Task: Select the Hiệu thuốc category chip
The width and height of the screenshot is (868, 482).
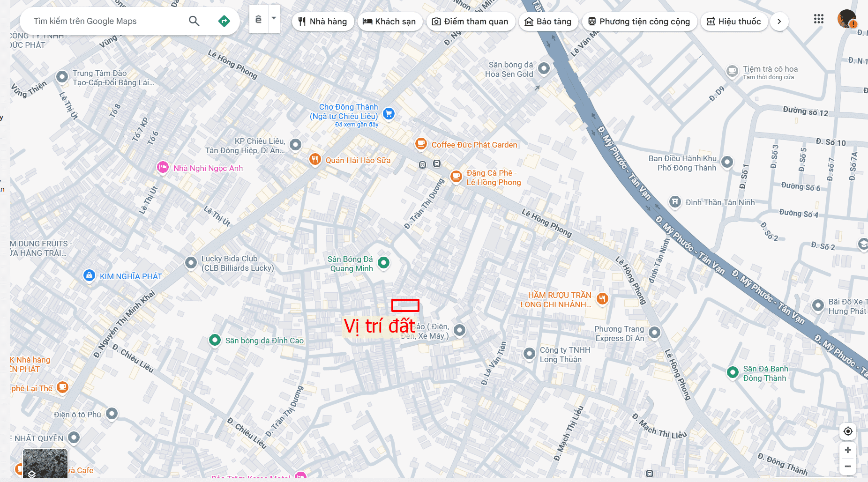Action: (734, 22)
